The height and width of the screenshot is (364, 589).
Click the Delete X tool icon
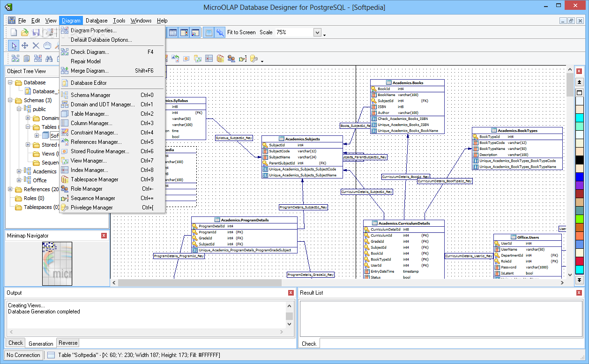point(36,45)
